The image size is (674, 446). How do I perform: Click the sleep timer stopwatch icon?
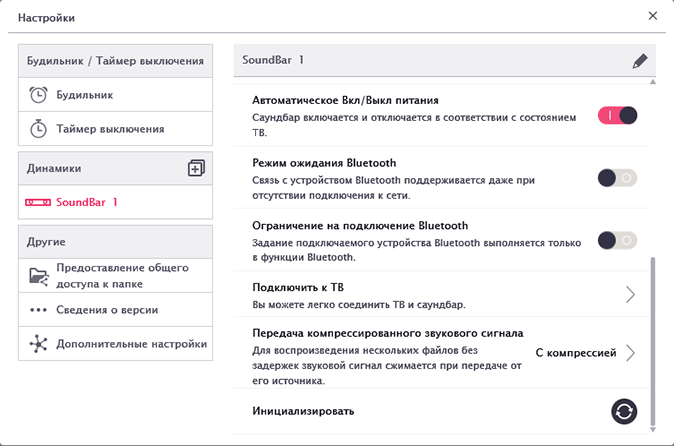pos(38,128)
